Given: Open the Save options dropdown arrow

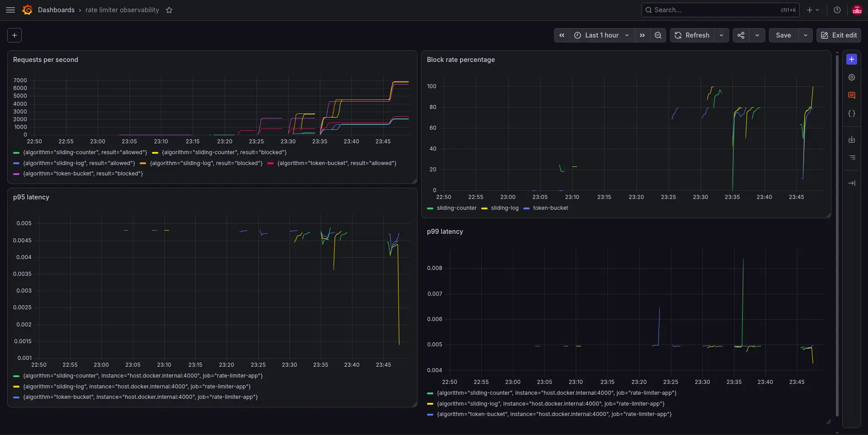Looking at the screenshot, I should 806,35.
